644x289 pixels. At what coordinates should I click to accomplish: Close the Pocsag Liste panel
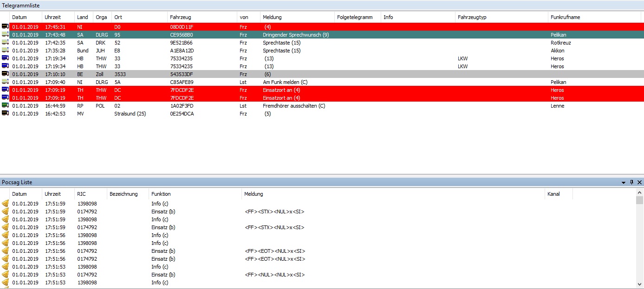tap(639, 182)
